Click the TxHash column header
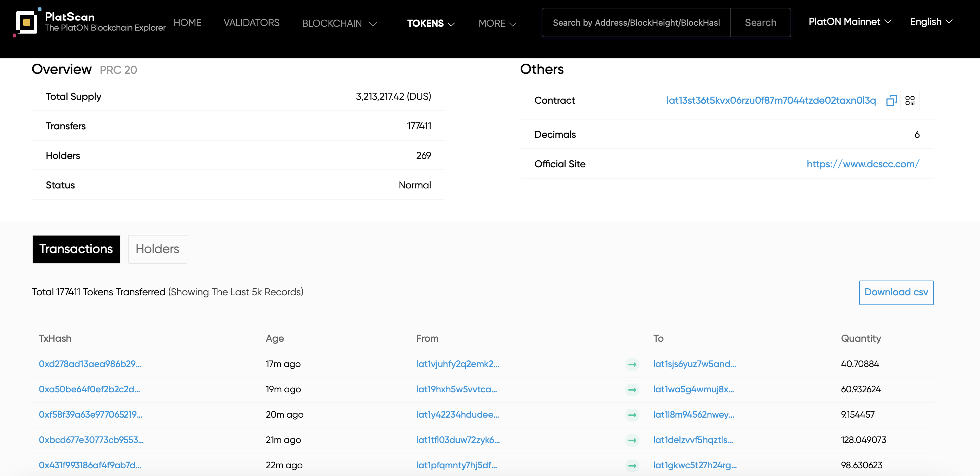The image size is (980, 476). (x=55, y=338)
